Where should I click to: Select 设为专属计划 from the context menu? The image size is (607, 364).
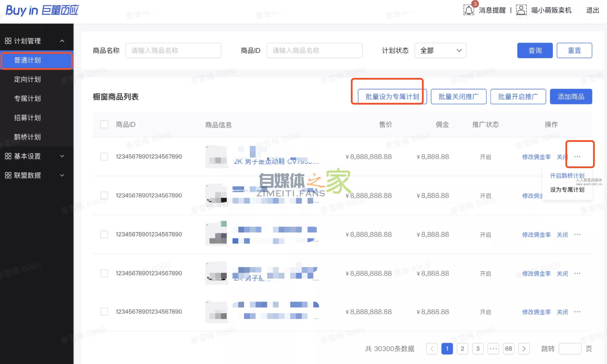(x=567, y=190)
